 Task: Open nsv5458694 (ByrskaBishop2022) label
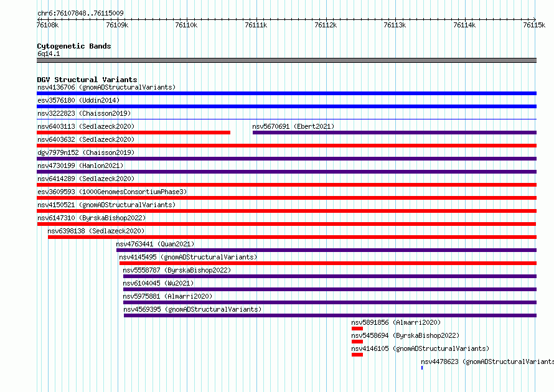(405, 335)
